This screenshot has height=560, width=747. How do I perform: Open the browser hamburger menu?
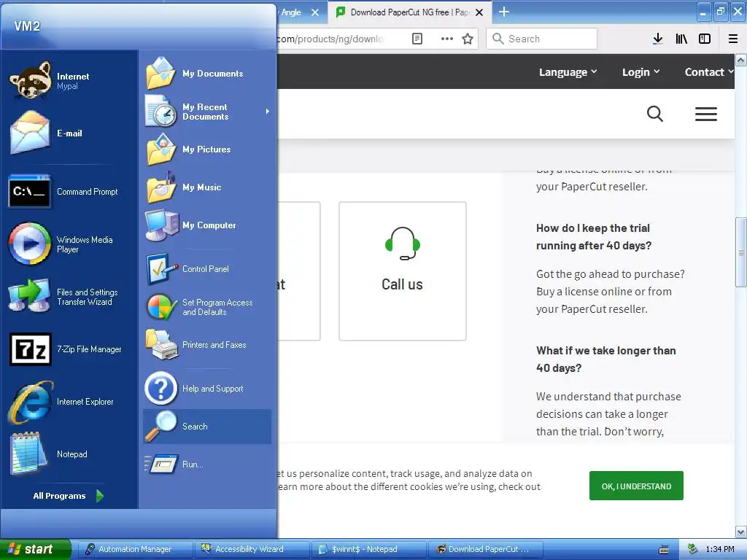(x=733, y=39)
